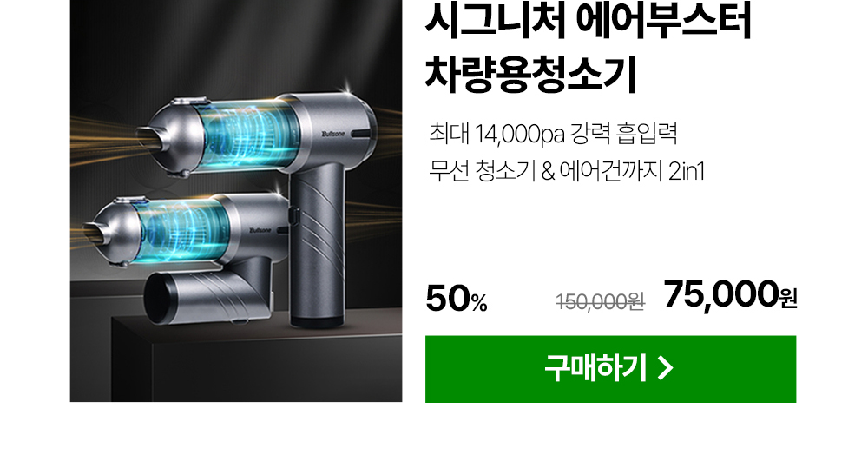Screen dimensions: 868x468
Task: Click the Bullsone logo on the lower vacuum
Action: coord(260,230)
